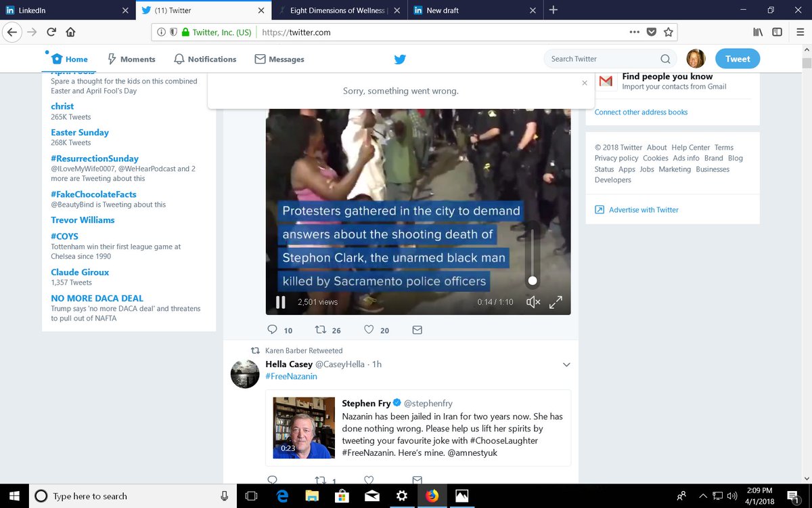Screen dimensions: 812x508
Task: Open tweet options chevron for Hella Casey
Action: click(567, 364)
